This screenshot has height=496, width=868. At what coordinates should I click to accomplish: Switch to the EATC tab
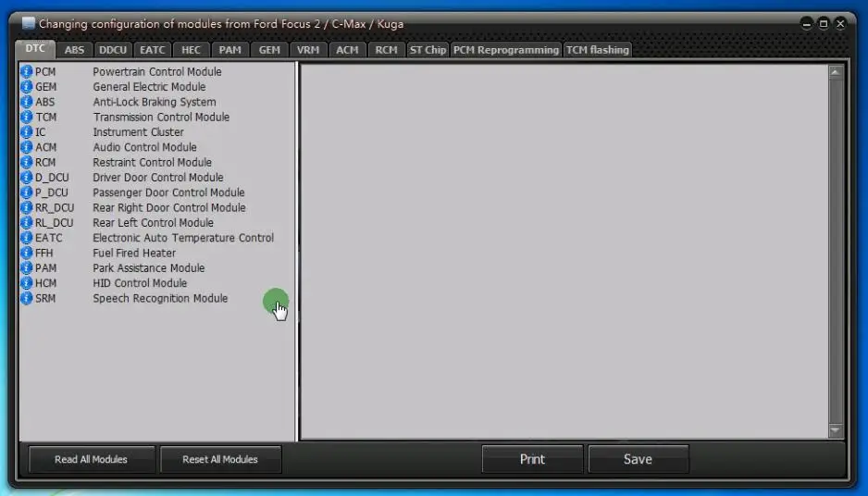[x=153, y=50]
